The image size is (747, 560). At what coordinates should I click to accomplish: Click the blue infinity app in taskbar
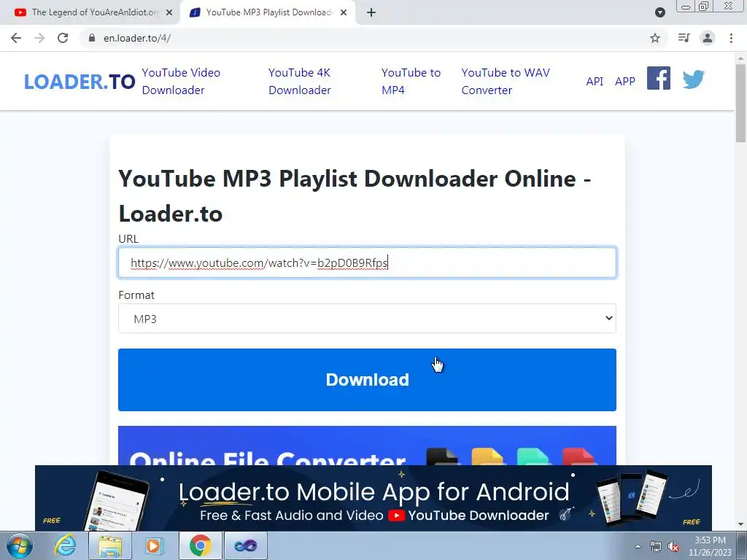coord(245,545)
